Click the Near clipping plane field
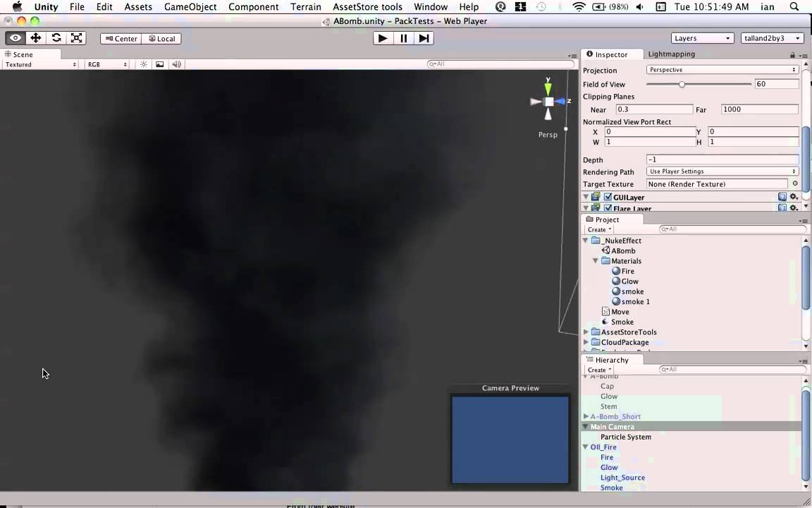 click(653, 109)
